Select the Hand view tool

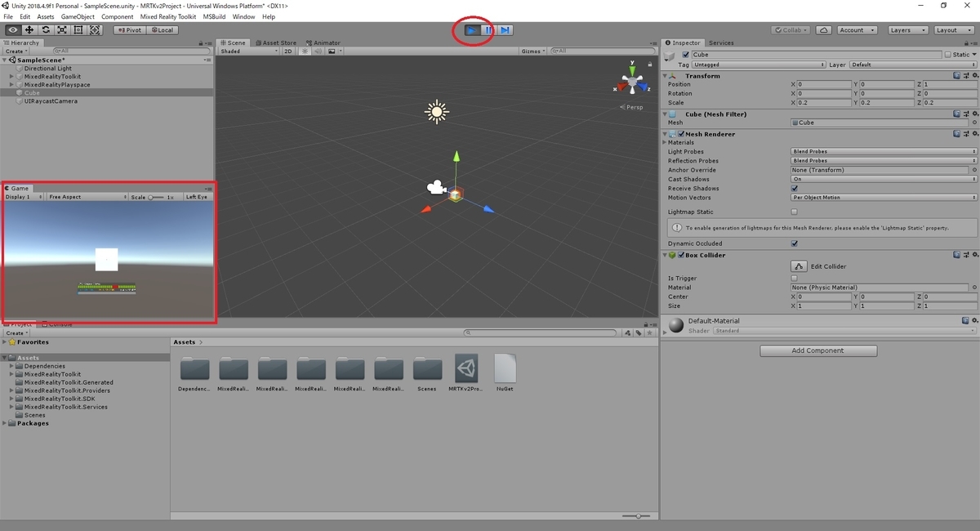12,30
